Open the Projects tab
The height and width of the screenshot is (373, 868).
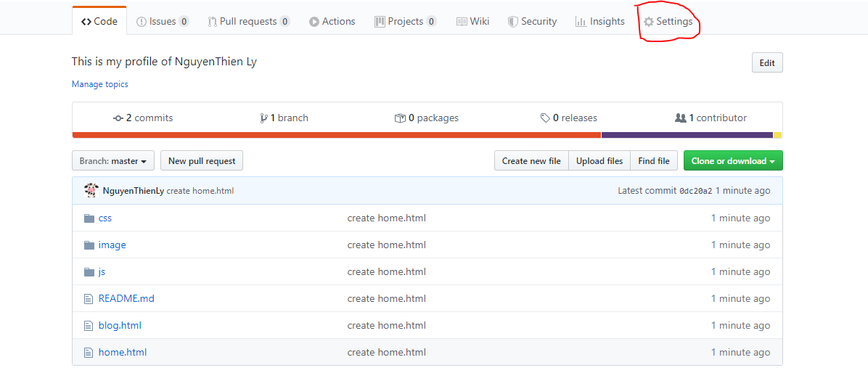405,22
